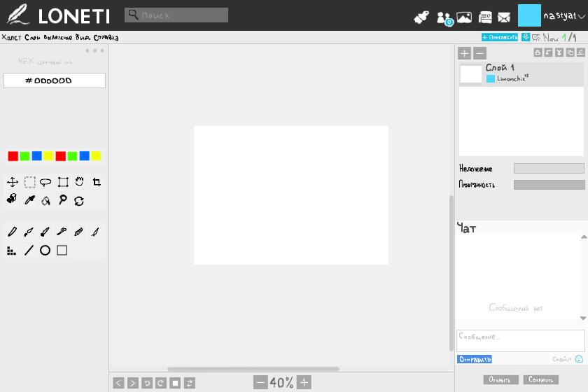The height and width of the screenshot is (392, 588).
Task: Toggle the microphone voice button
Action: click(526, 37)
